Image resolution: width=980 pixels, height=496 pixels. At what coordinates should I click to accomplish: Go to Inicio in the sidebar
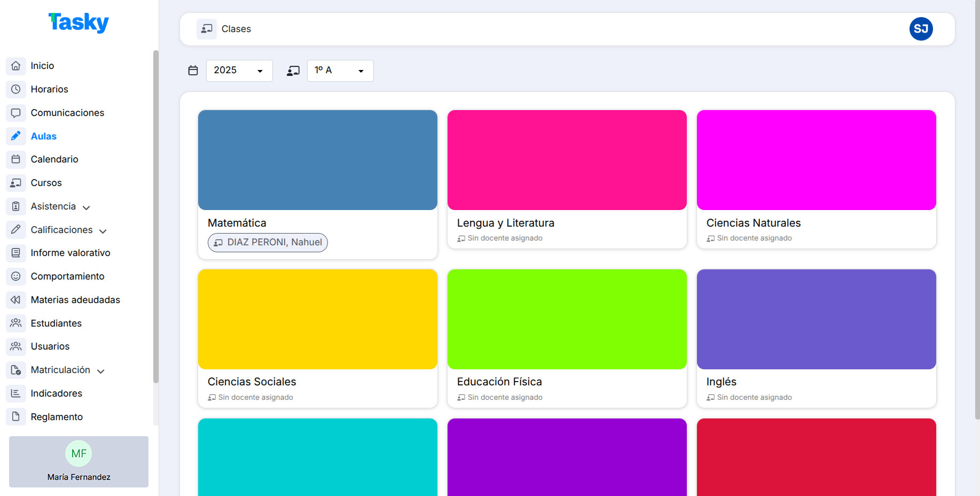pyautogui.click(x=42, y=66)
